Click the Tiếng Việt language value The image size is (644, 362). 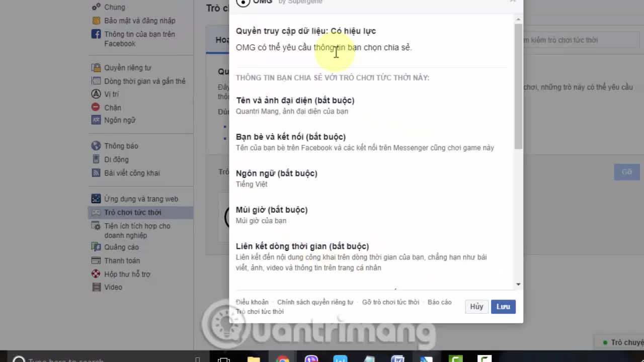(x=252, y=184)
